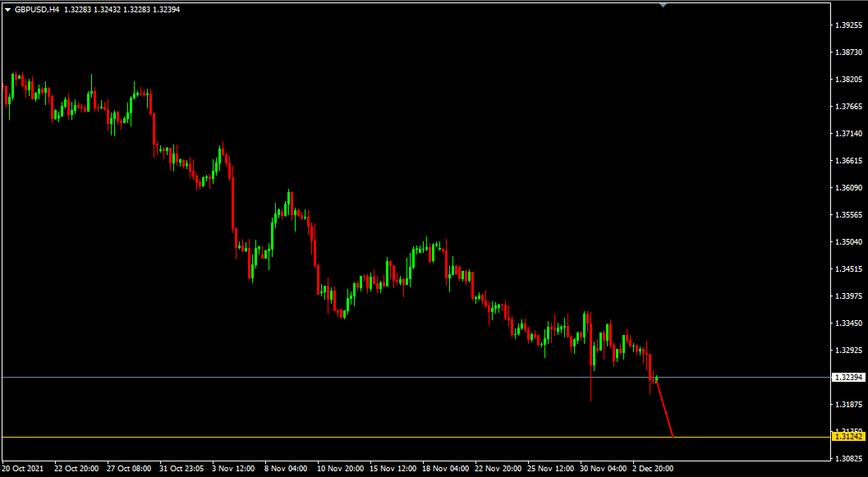Click the 22 Nov 20:00 time label
This screenshot has width=868, height=477.
tap(498, 469)
